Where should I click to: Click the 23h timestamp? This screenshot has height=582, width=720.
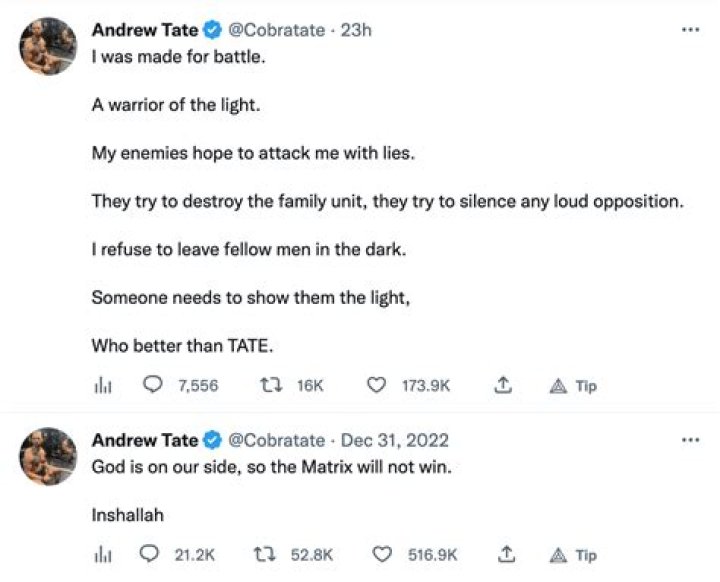tap(356, 30)
